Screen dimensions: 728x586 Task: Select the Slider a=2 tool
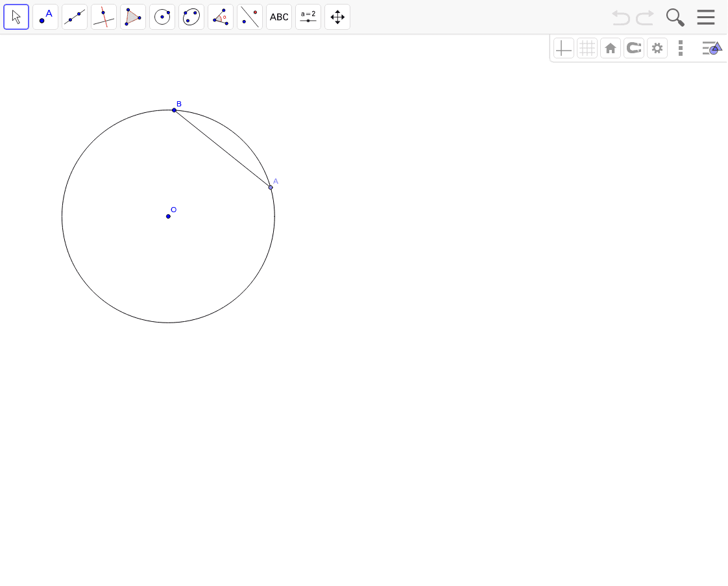(308, 17)
